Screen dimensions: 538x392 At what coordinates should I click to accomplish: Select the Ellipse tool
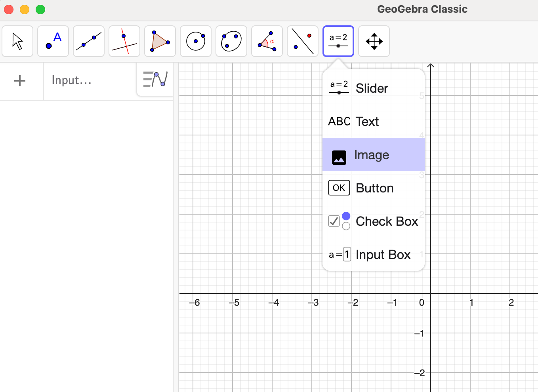[x=231, y=41]
